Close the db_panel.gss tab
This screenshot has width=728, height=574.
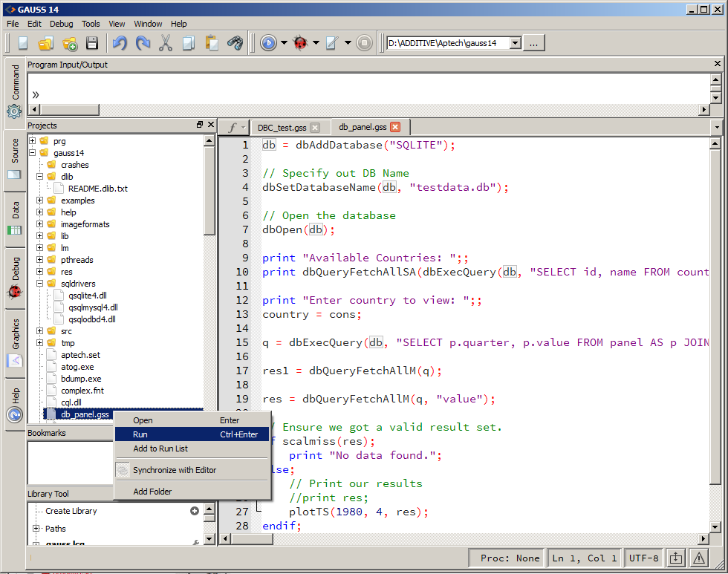point(395,127)
